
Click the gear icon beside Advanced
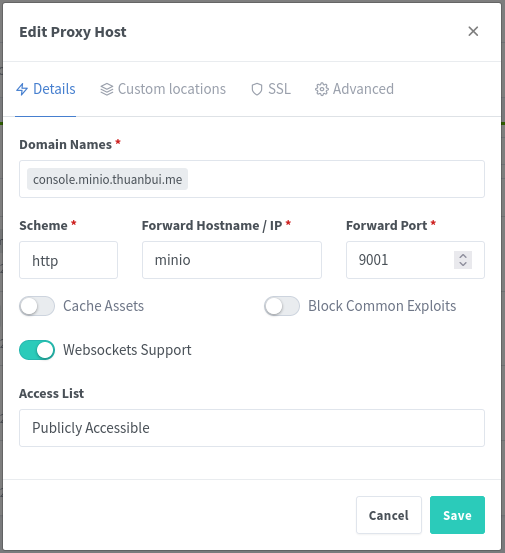[x=322, y=89]
